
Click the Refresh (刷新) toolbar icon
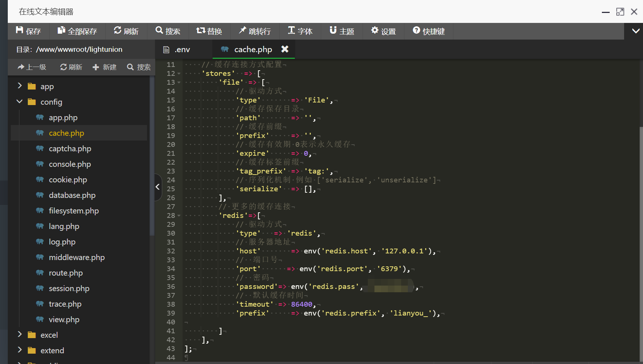click(126, 31)
